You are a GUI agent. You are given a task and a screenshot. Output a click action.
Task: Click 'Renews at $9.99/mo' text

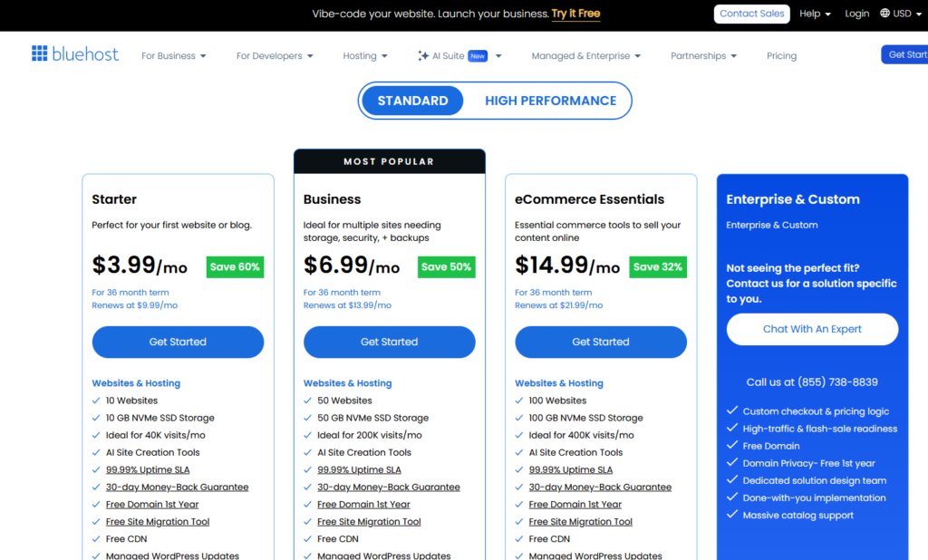coord(134,304)
